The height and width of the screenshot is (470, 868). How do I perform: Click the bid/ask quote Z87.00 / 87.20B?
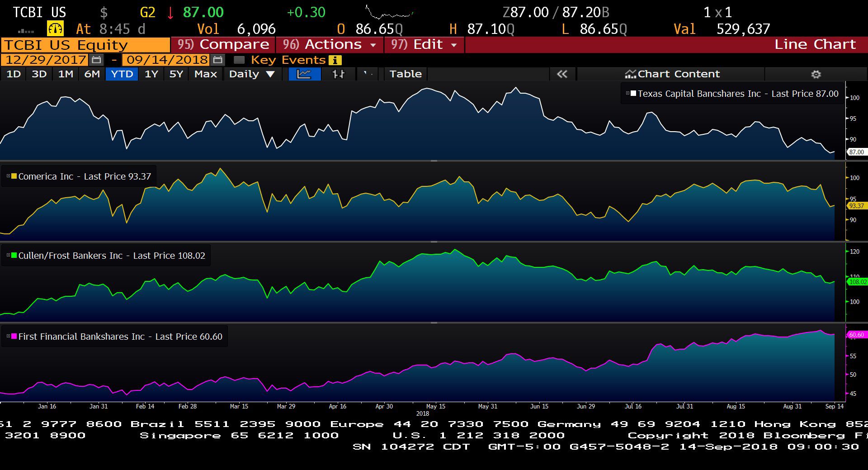point(556,12)
